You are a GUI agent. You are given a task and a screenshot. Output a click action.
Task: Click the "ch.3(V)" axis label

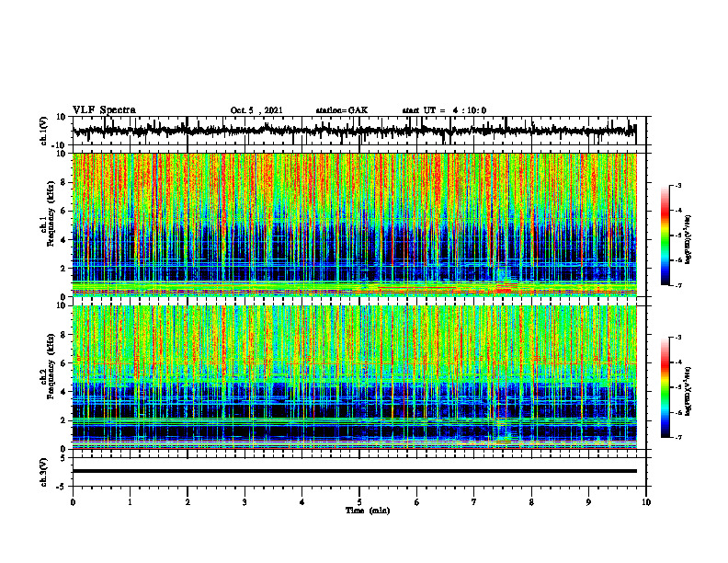pos(43,472)
